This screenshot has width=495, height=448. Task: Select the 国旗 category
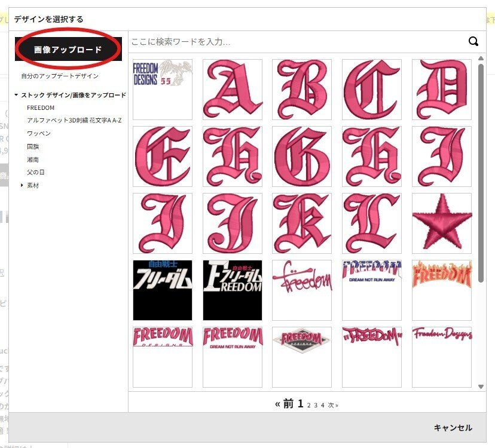(x=33, y=146)
